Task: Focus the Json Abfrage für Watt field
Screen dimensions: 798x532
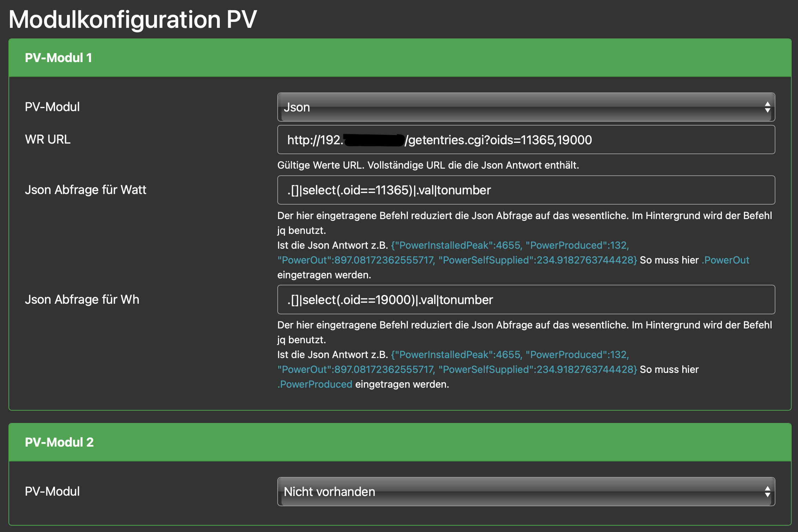Action: tap(526, 190)
